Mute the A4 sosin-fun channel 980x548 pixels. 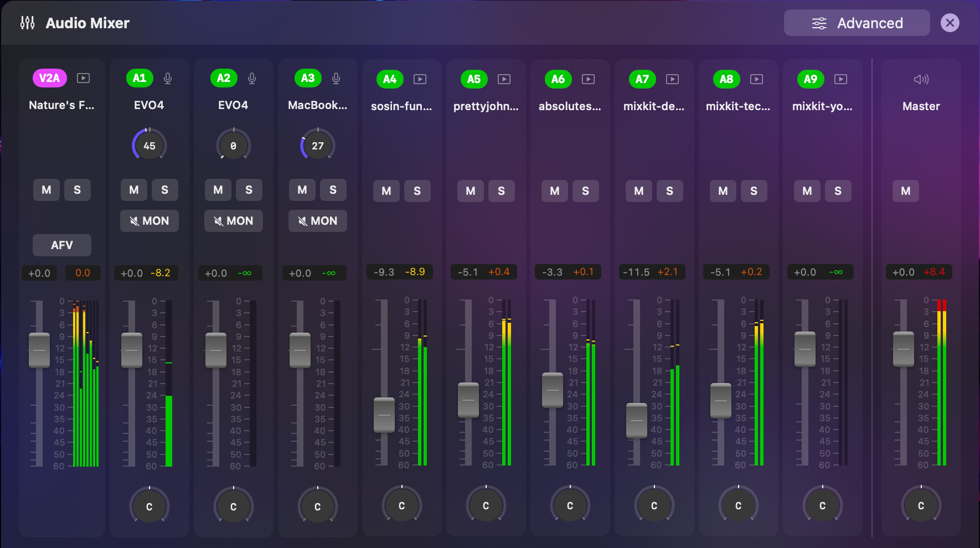[386, 191]
